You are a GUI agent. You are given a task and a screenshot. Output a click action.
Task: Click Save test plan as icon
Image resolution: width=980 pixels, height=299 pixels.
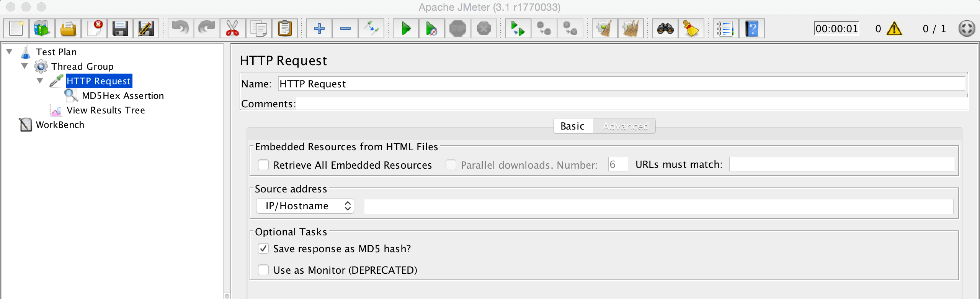pyautogui.click(x=146, y=29)
